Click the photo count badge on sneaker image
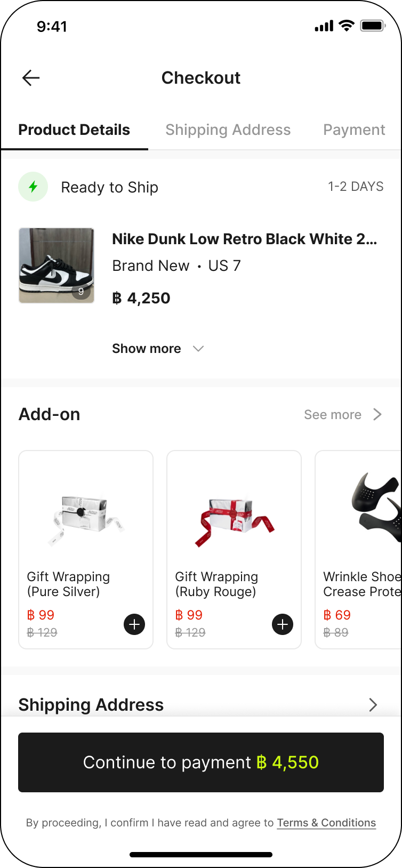 81,291
